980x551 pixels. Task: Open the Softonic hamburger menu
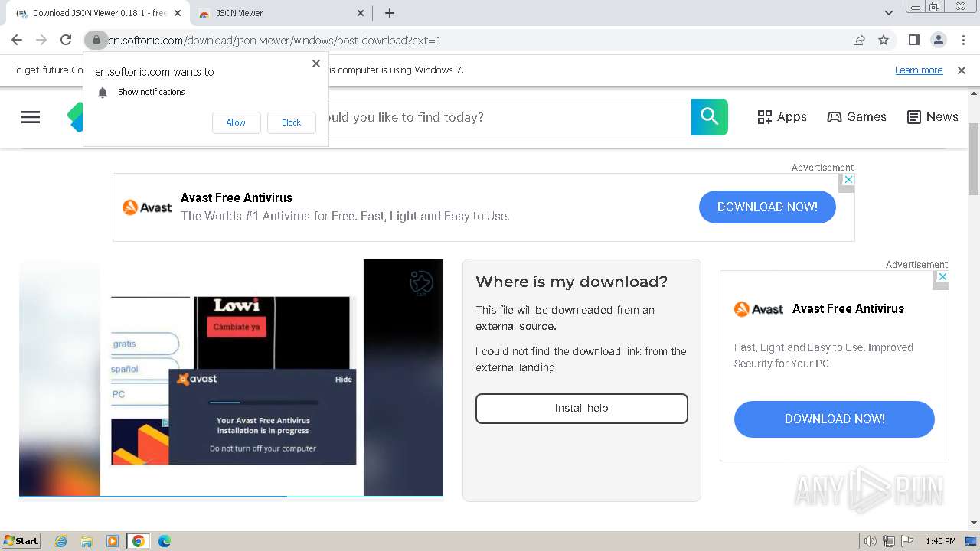coord(31,117)
